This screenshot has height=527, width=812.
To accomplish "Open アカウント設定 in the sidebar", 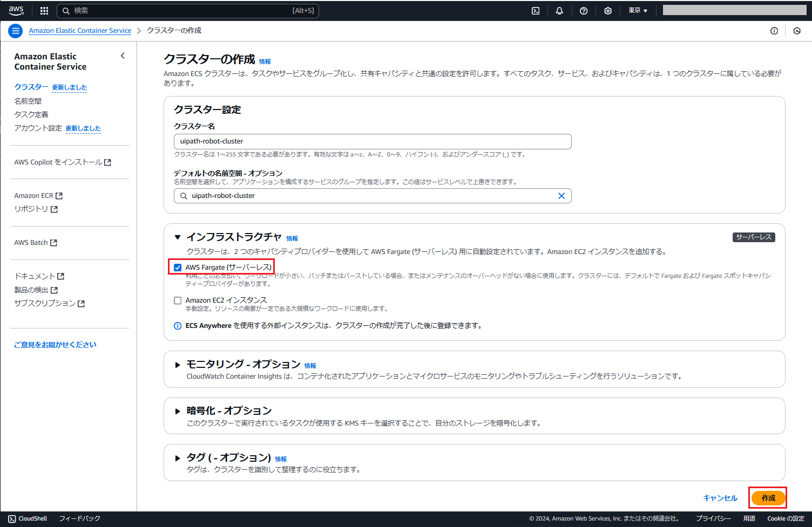I will coord(38,128).
